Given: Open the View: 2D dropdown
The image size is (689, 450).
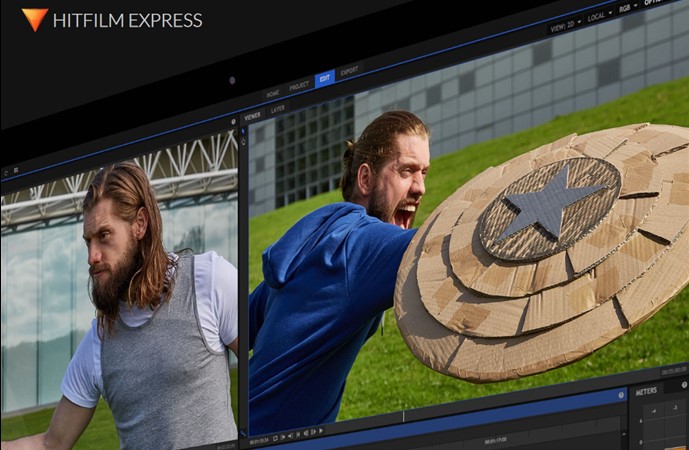Looking at the screenshot, I should 567,28.
